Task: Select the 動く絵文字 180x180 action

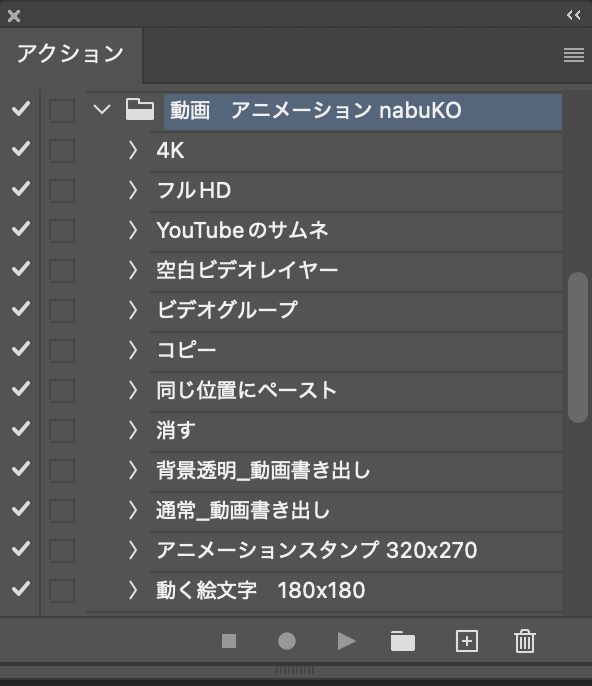Action: pos(356,591)
